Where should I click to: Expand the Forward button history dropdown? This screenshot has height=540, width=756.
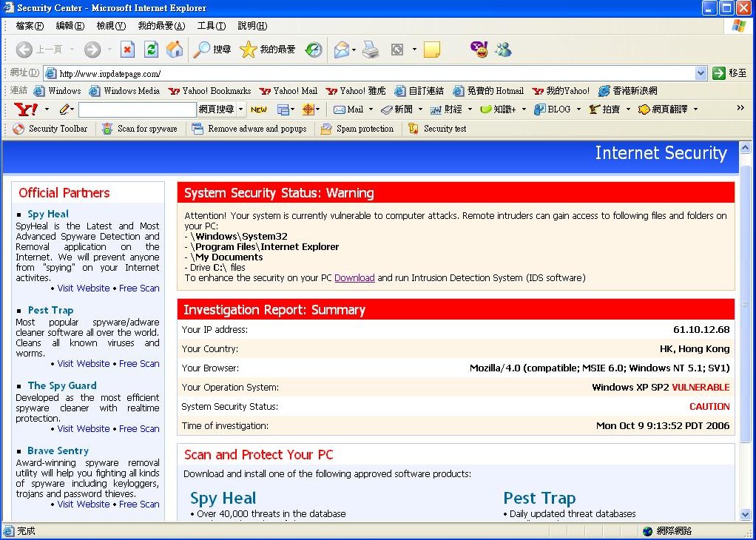109,49
